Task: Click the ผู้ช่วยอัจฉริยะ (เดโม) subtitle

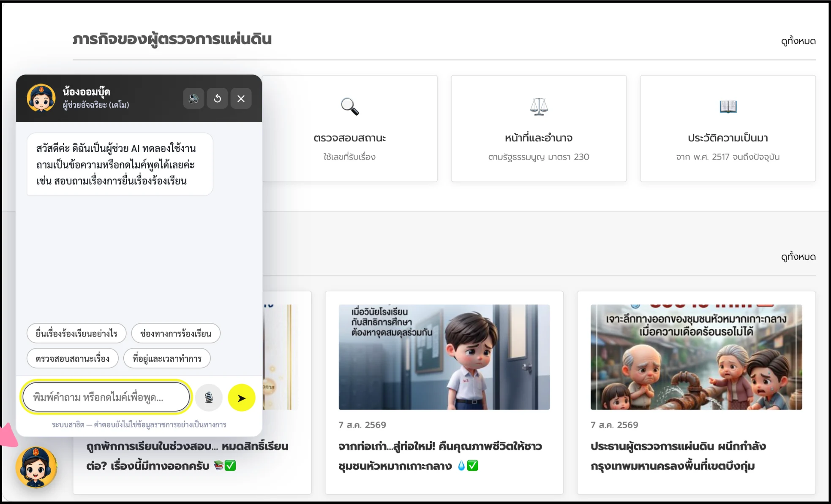Action: (x=96, y=105)
